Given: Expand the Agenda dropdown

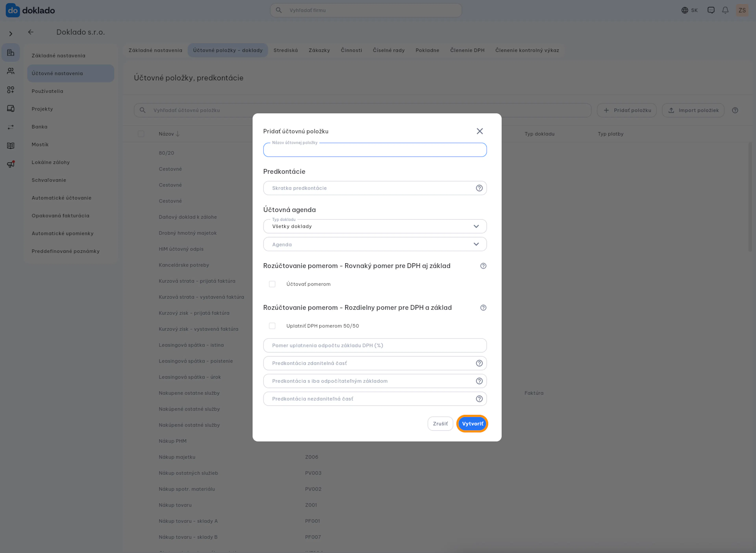Looking at the screenshot, I should [x=375, y=244].
